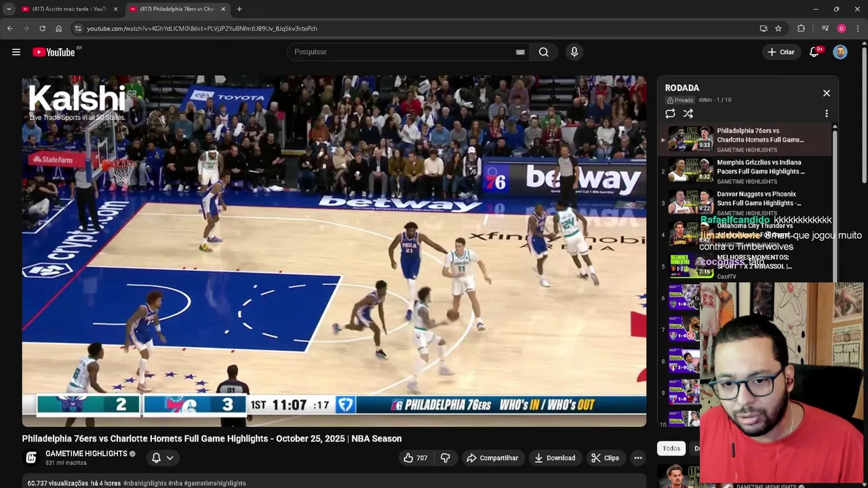Open Chrome media controls icon
Screen dimensions: 868x488
tap(825, 28)
